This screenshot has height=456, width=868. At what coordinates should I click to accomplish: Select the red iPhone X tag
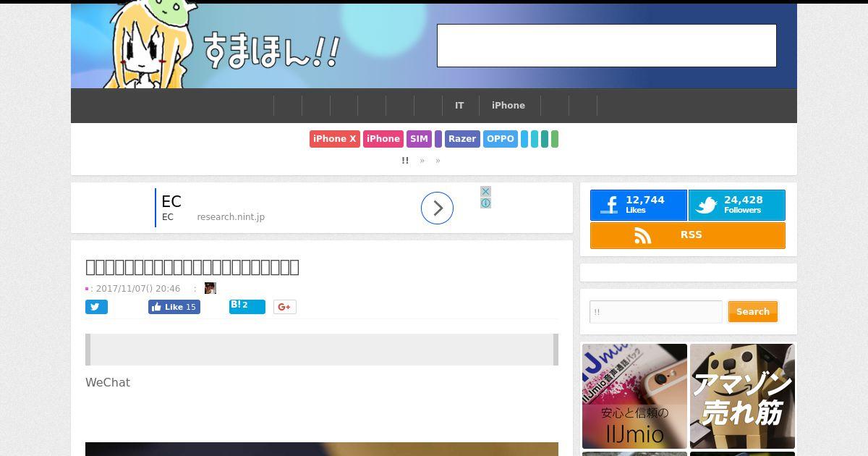pyautogui.click(x=335, y=139)
